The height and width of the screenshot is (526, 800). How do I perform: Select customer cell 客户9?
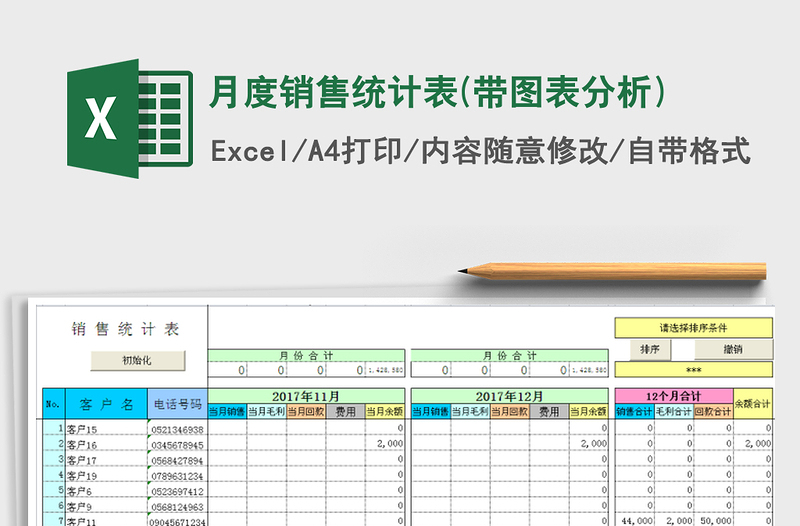(106, 506)
